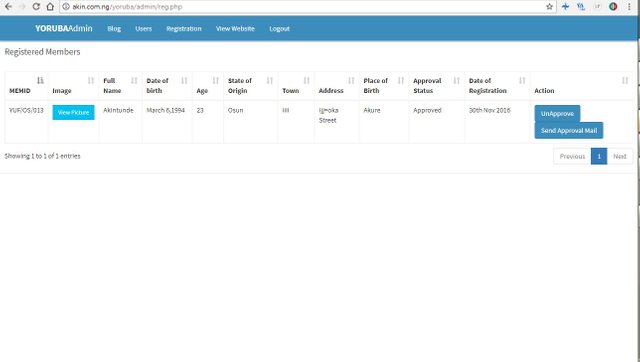Go to Previous page of entries
Image resolution: width=640 pixels, height=362 pixels.
click(x=572, y=156)
